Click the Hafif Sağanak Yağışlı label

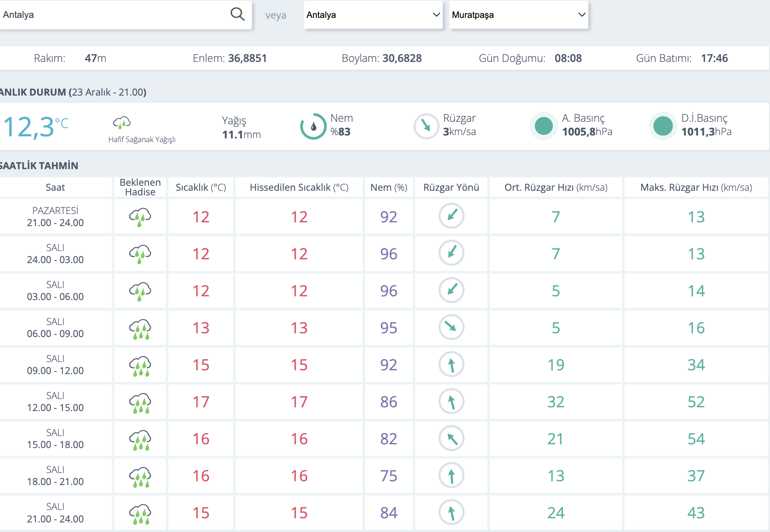click(142, 140)
